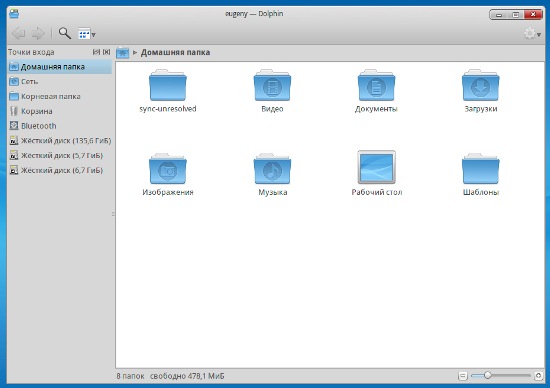This screenshot has height=388, width=550.
Task: Open view mode dropdown arrow
Action: pos(94,35)
